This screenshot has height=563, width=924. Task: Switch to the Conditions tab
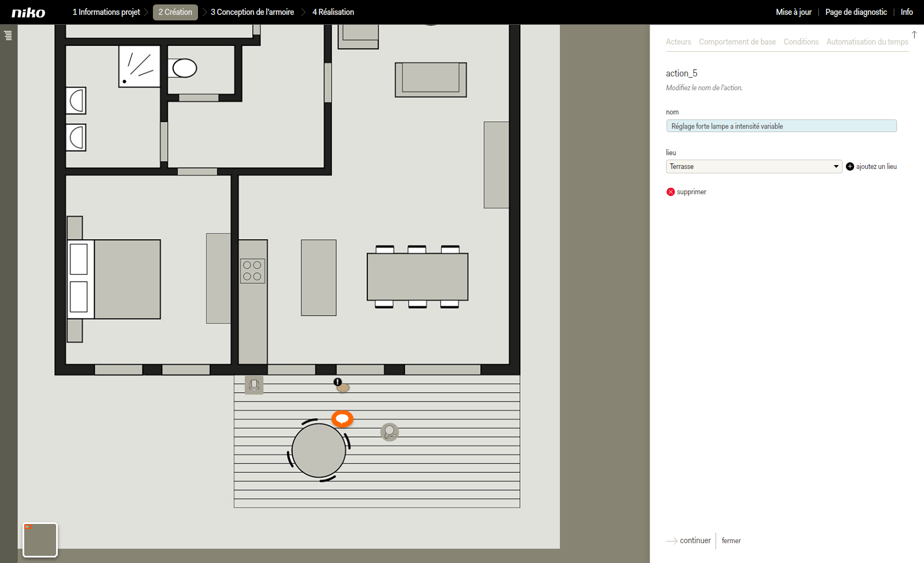[801, 42]
